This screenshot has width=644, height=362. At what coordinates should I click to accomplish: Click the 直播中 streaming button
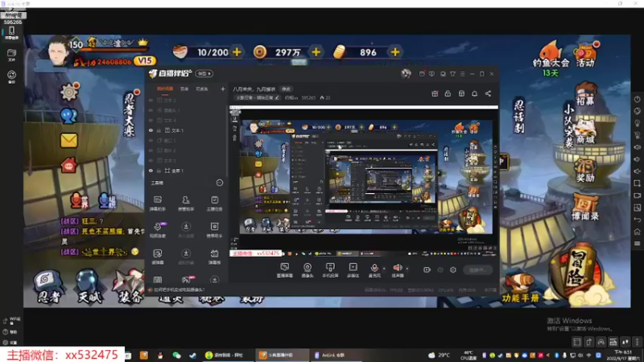(x=478, y=269)
